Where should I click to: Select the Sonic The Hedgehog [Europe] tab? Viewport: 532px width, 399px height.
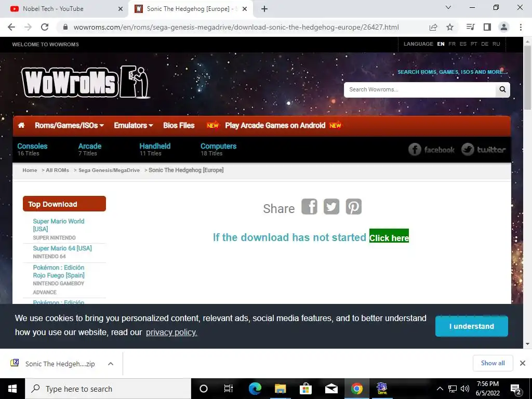click(x=190, y=9)
